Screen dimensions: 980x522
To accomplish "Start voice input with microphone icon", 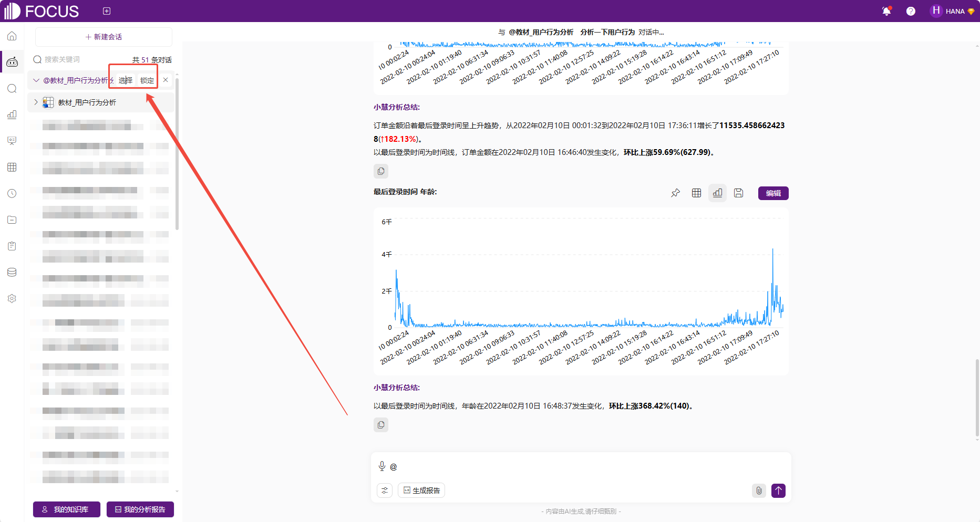I will [x=382, y=466].
